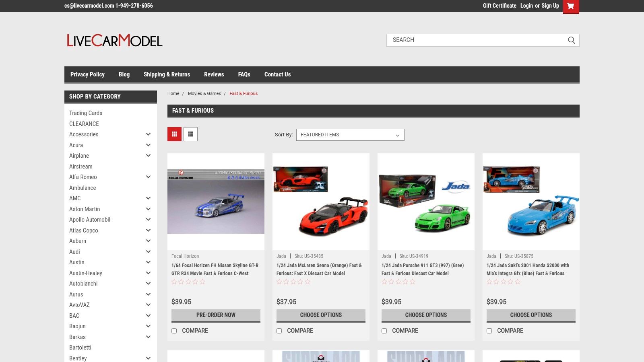Choose options for McLaren Senna

[321, 315]
